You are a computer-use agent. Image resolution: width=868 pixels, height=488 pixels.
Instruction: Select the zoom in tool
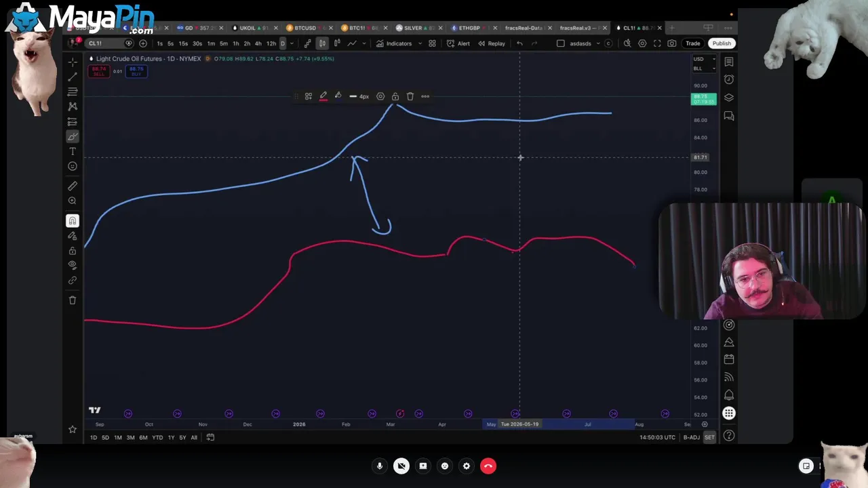[73, 201]
